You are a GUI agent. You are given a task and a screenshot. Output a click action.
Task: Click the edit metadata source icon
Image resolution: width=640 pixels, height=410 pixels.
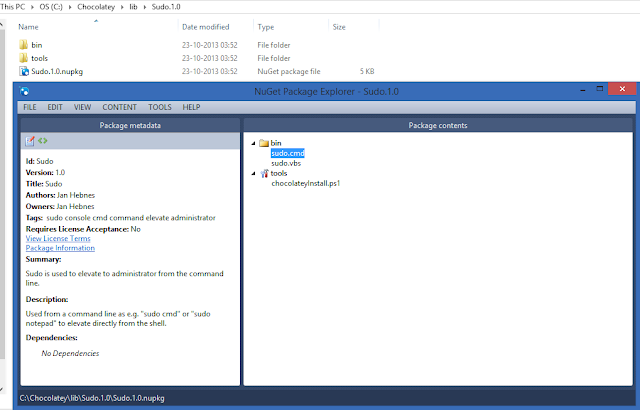tap(42, 141)
